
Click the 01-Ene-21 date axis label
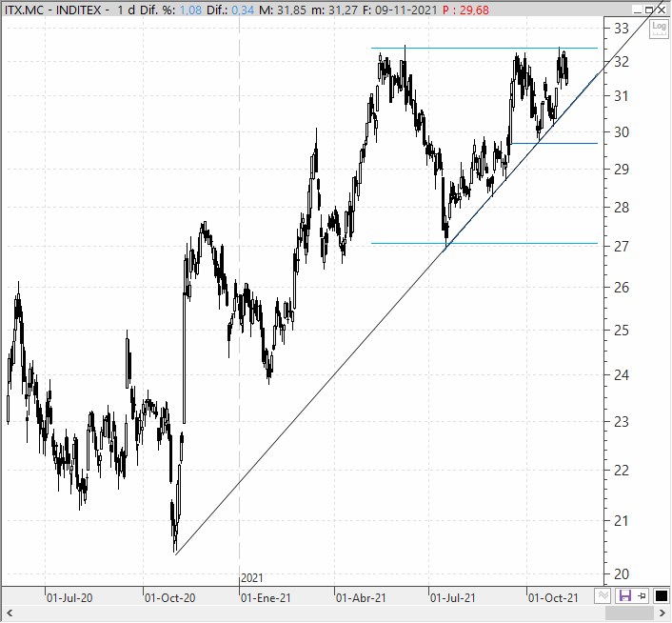266,597
